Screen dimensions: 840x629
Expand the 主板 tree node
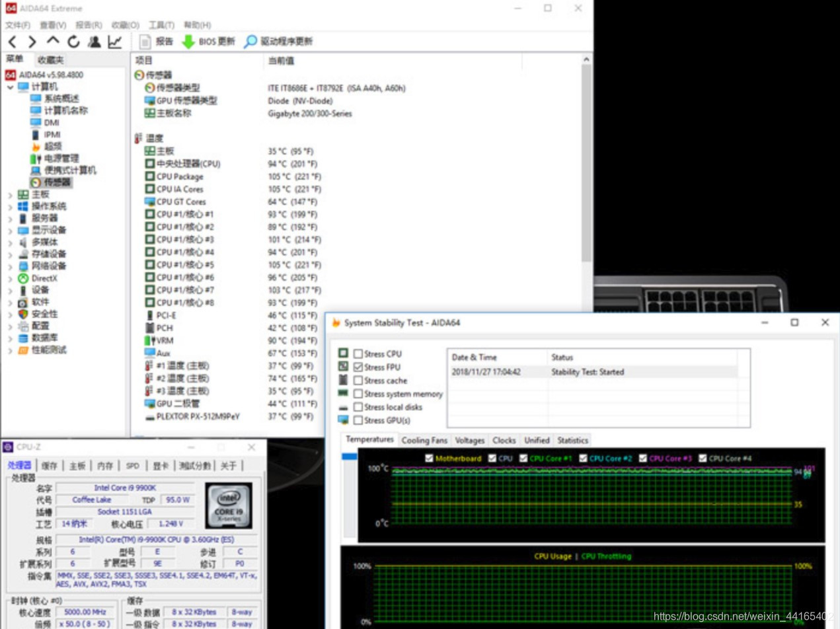(x=10, y=194)
